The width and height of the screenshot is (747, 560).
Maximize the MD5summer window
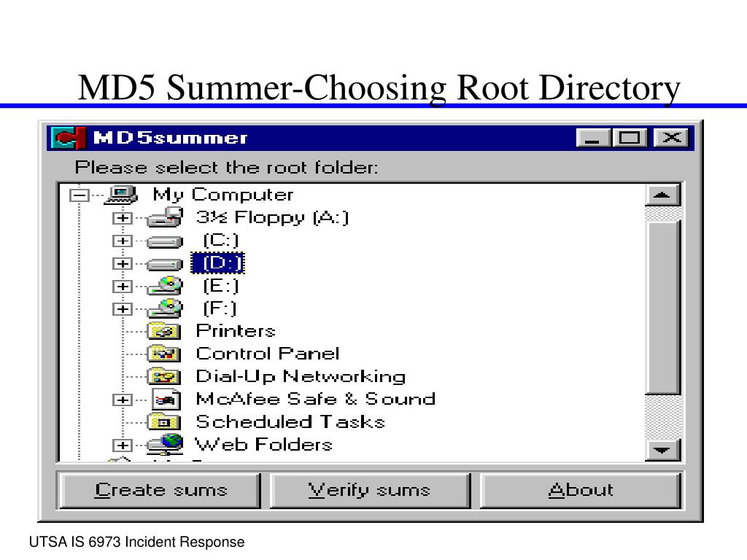click(x=630, y=138)
